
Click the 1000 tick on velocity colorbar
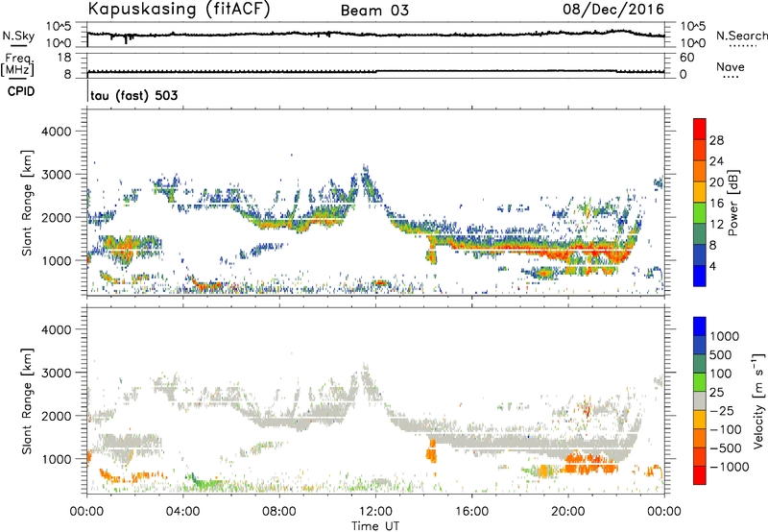point(725,336)
